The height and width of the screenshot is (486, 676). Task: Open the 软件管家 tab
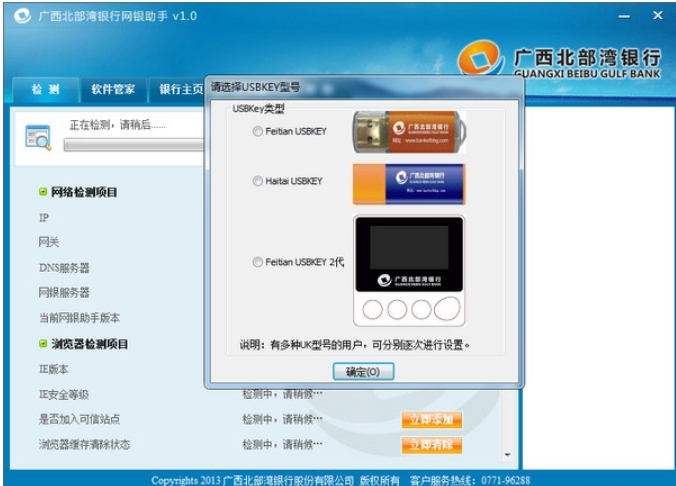tap(113, 89)
